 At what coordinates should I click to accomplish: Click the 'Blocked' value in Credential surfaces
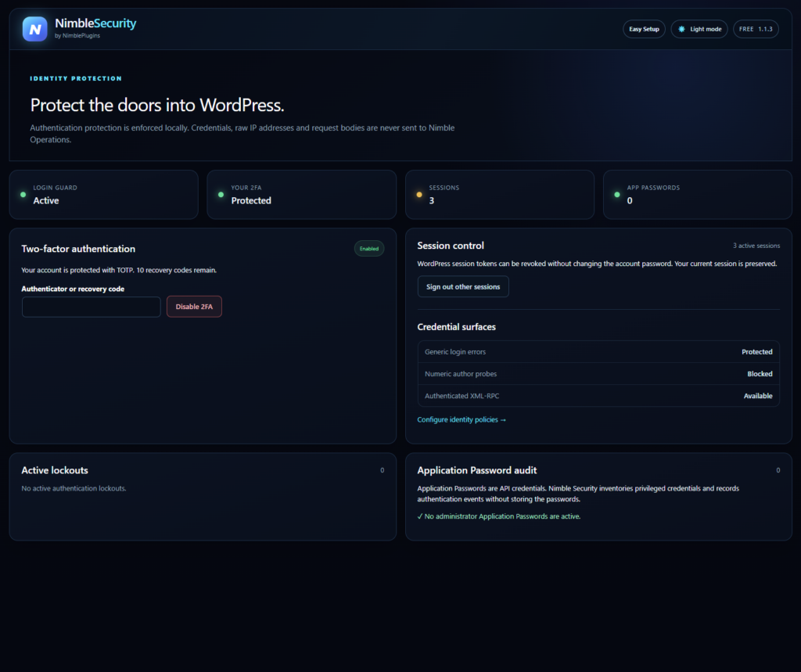pos(760,374)
